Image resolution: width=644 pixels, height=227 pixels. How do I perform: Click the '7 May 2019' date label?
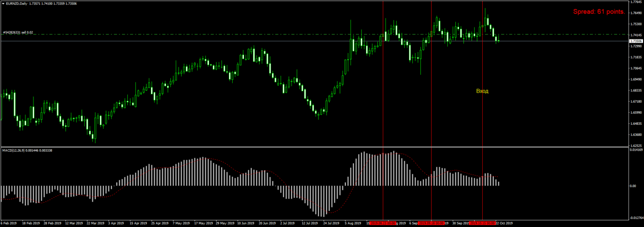point(182,224)
